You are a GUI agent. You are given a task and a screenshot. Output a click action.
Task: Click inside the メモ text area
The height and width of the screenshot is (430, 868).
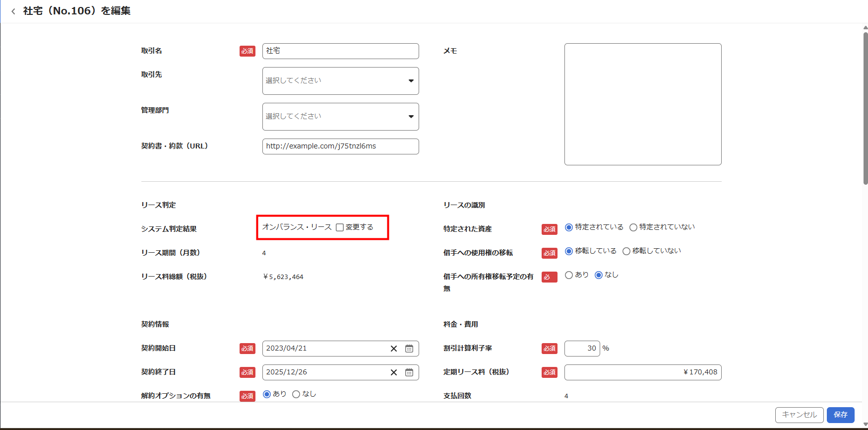coord(642,104)
